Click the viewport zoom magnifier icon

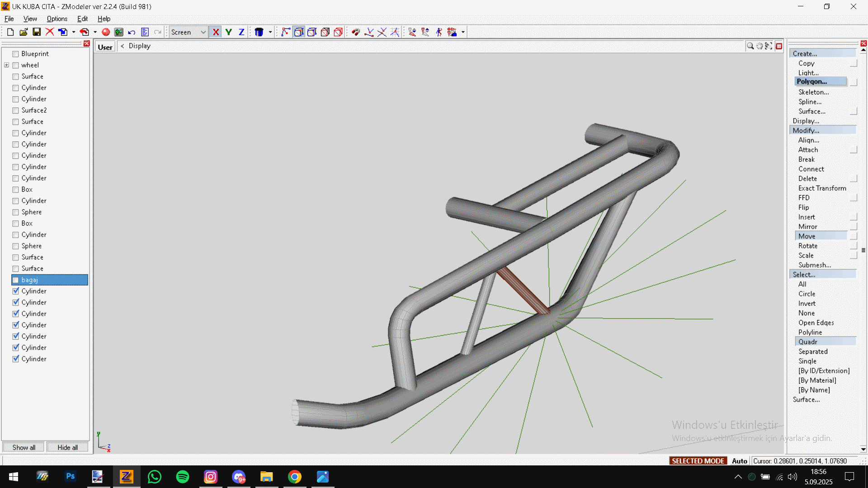750,46
